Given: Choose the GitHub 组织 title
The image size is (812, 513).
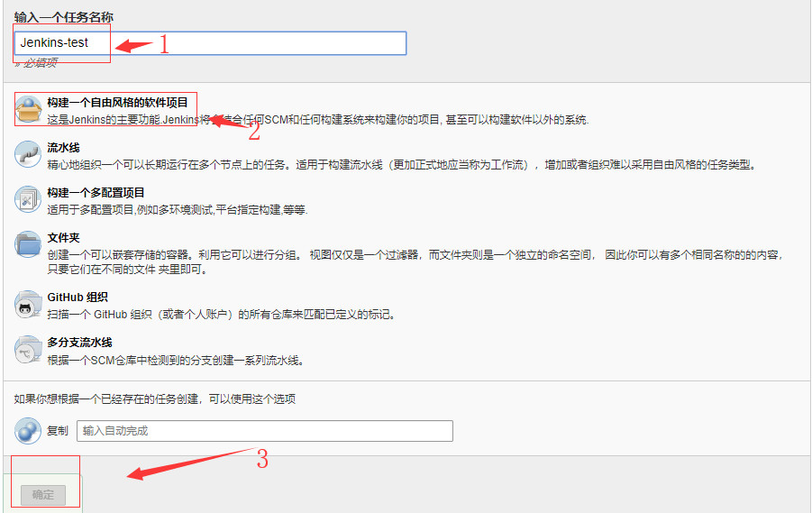Looking at the screenshot, I should click(x=78, y=298).
